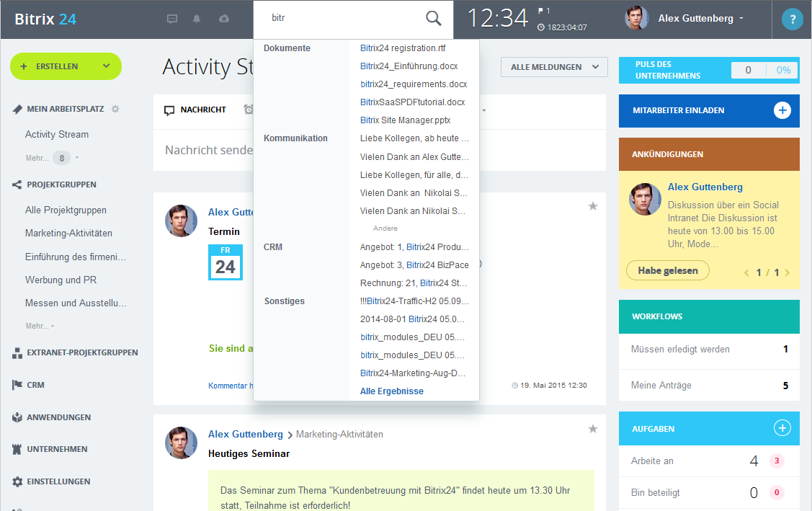Open BitrixSaaSPDFtutorial.docx result

coord(413,102)
